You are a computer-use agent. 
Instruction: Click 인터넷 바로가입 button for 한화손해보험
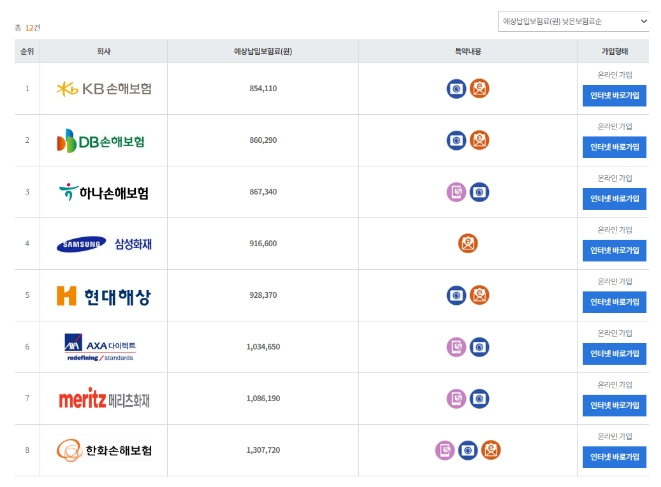click(x=614, y=457)
